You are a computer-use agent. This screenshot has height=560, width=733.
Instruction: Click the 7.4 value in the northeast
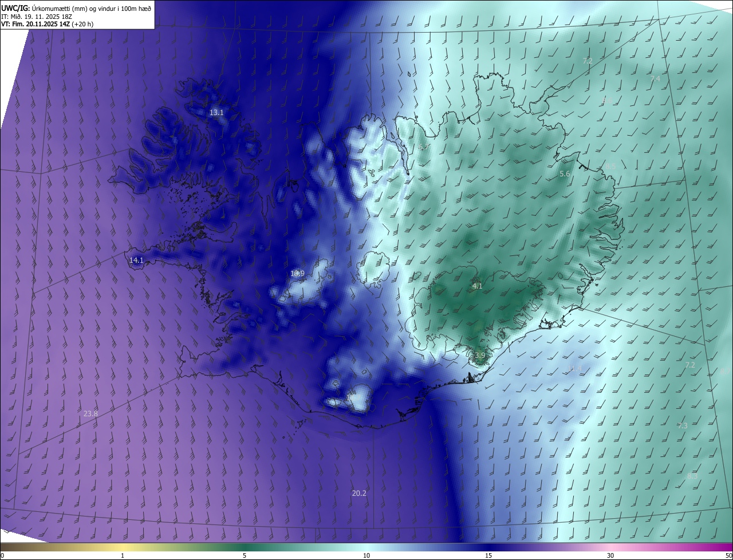click(655, 79)
